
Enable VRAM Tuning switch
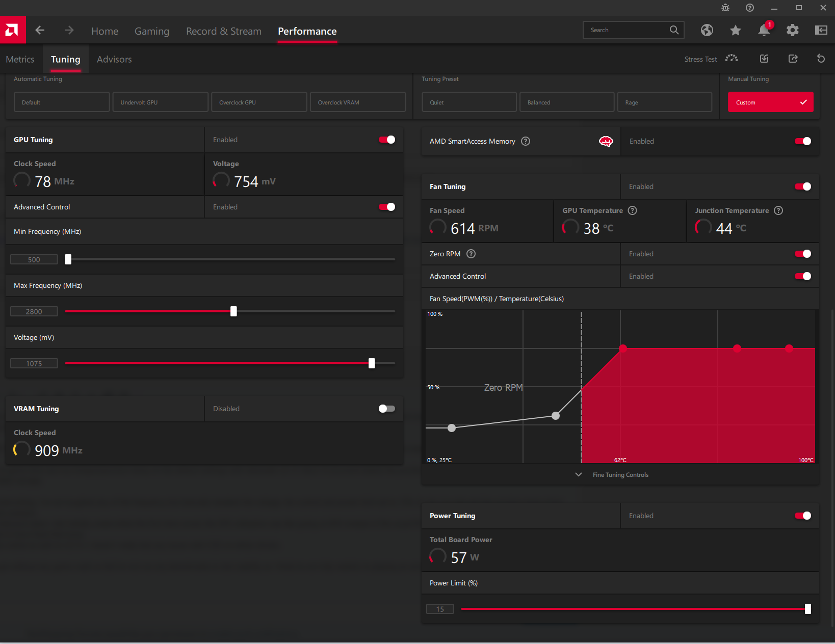tap(387, 409)
